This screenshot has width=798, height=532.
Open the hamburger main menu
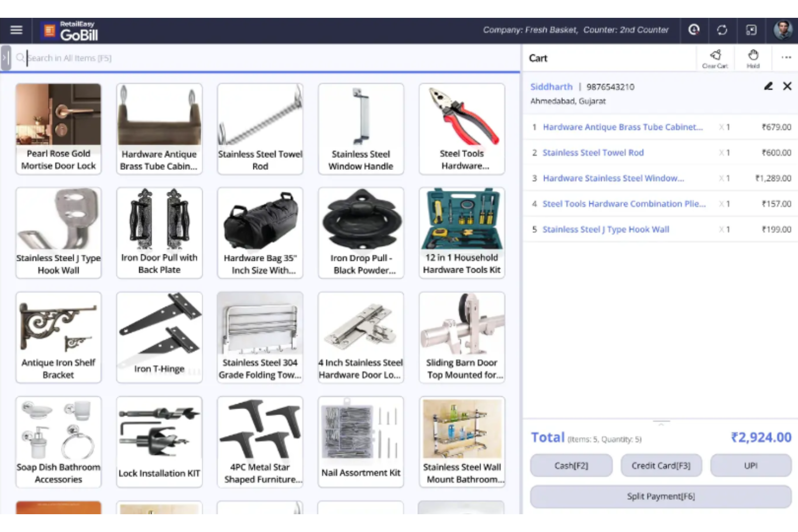coord(16,30)
